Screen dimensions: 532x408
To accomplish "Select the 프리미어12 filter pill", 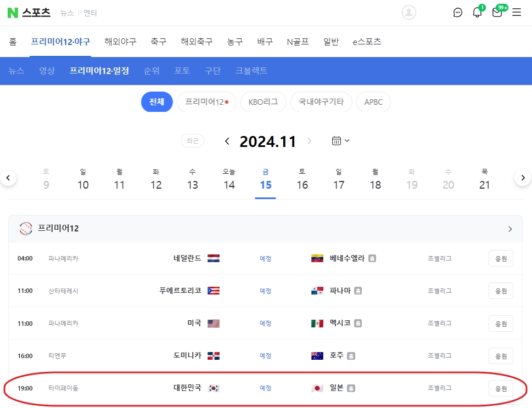I will click(x=206, y=101).
